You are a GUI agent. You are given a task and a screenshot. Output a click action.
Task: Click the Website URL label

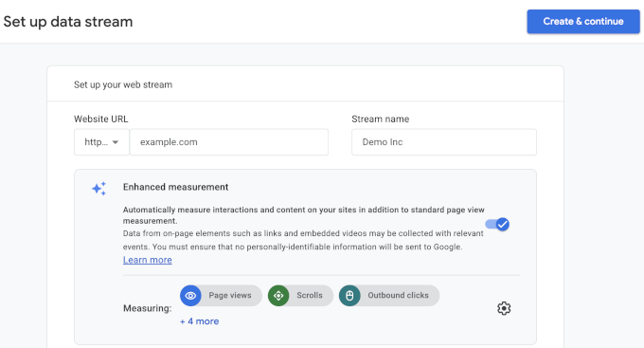click(101, 119)
